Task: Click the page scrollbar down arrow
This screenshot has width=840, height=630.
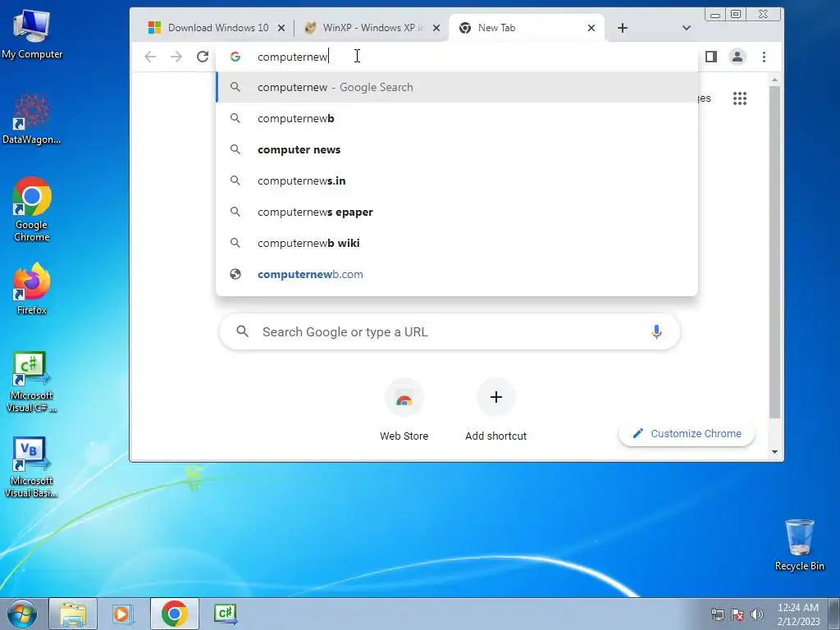Action: tap(774, 452)
